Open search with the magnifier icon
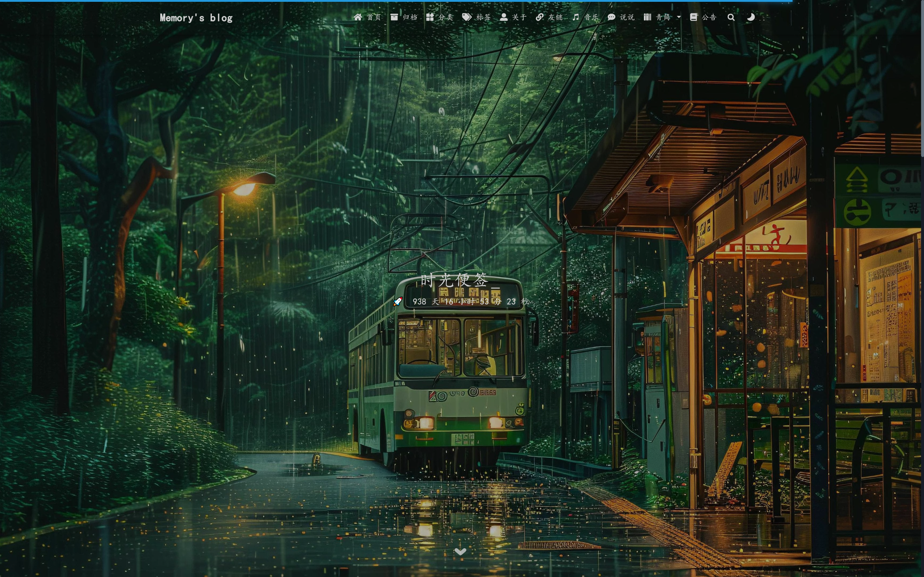Image resolution: width=924 pixels, height=577 pixels. coord(731,17)
